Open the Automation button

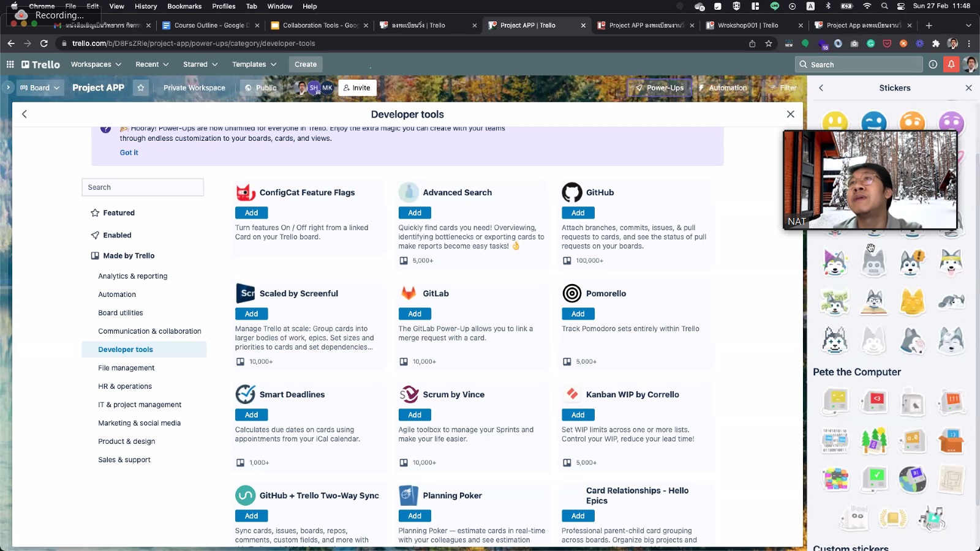(723, 88)
